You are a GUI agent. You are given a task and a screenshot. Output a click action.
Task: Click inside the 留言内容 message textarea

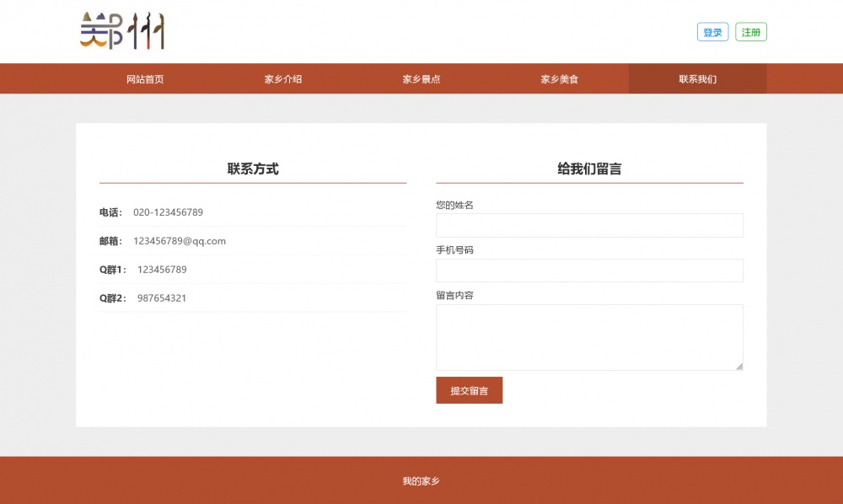point(589,337)
